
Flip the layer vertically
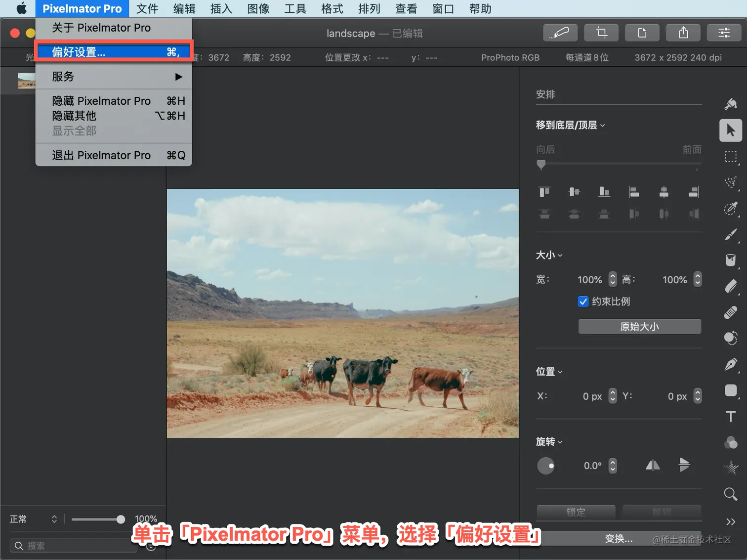tap(684, 465)
